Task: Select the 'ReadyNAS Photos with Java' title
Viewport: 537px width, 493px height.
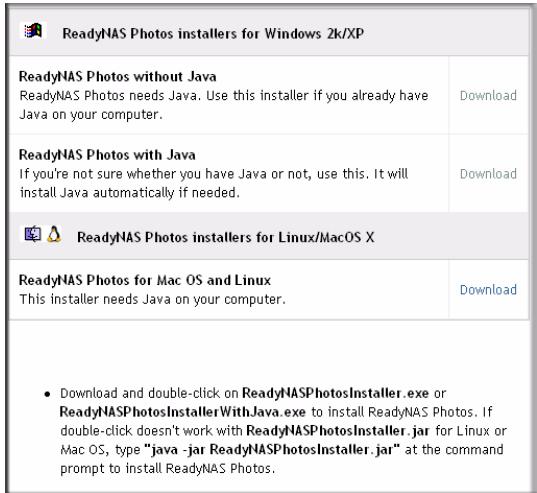Action: tap(107, 155)
